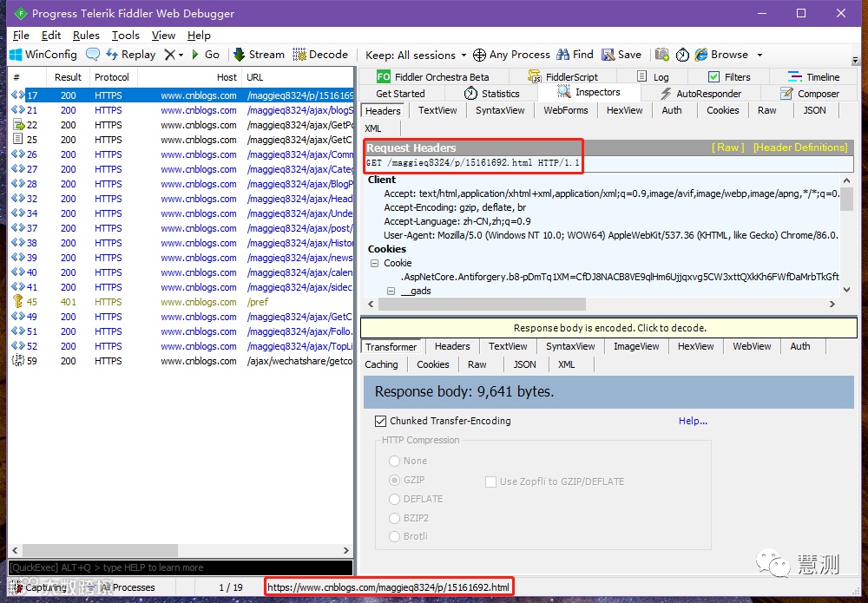Click the screenshot camera icon
868x603 pixels.
[x=662, y=54]
